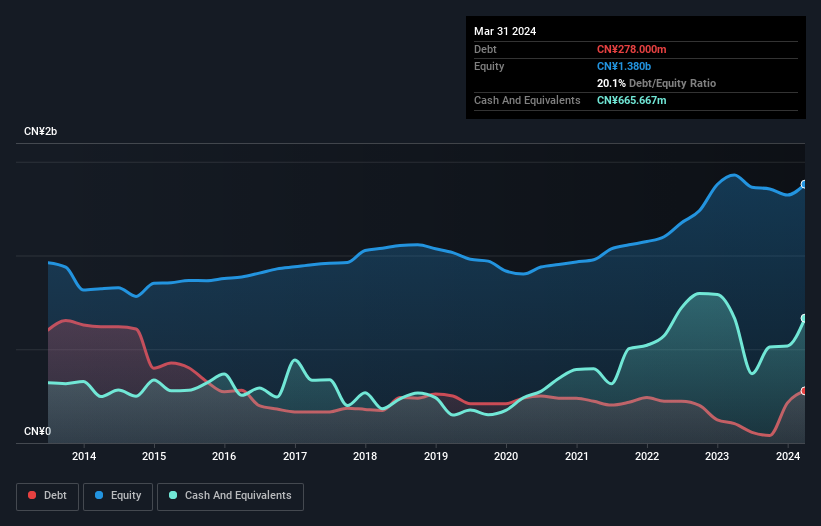Click the Mar 31 2024 tooltip date

(x=505, y=31)
